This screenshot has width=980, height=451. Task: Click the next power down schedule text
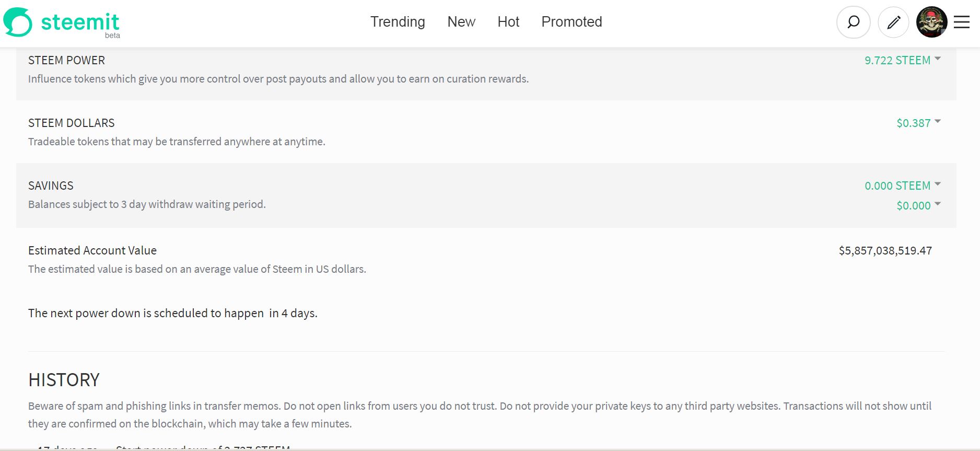[x=172, y=313]
